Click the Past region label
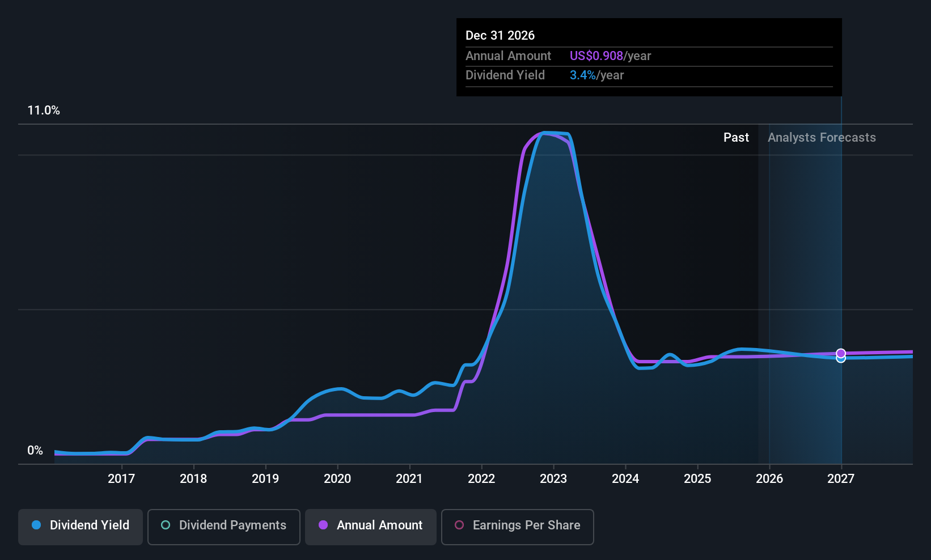The image size is (931, 560). pyautogui.click(x=736, y=138)
